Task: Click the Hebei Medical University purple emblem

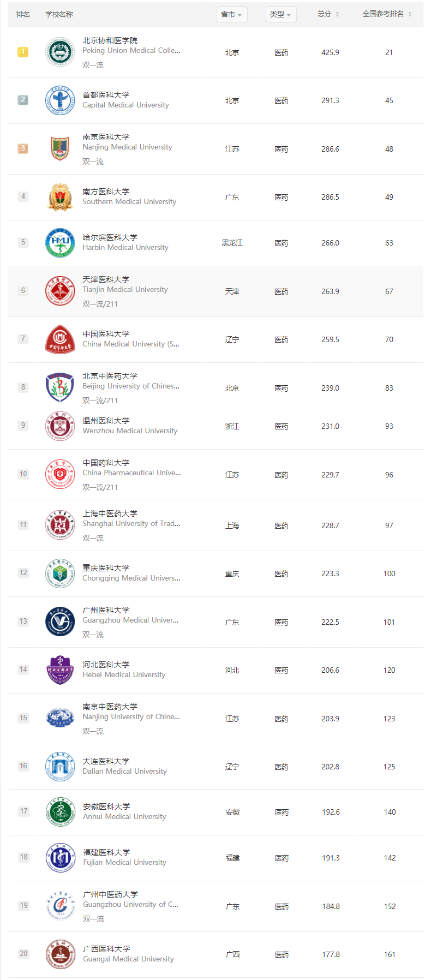Action: pyautogui.click(x=60, y=670)
